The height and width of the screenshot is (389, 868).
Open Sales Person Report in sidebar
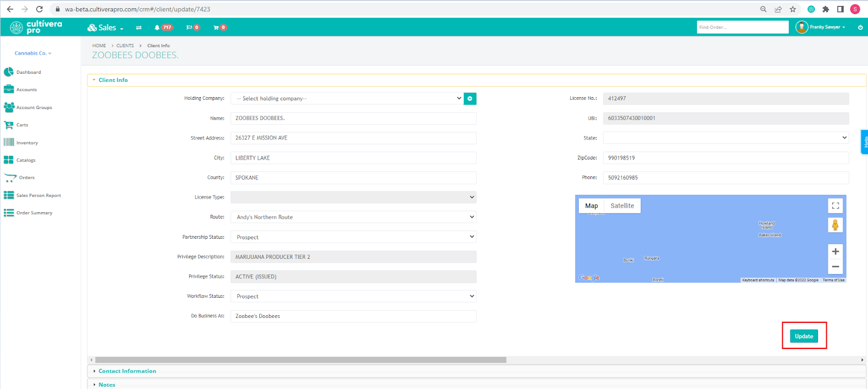tap(33, 195)
